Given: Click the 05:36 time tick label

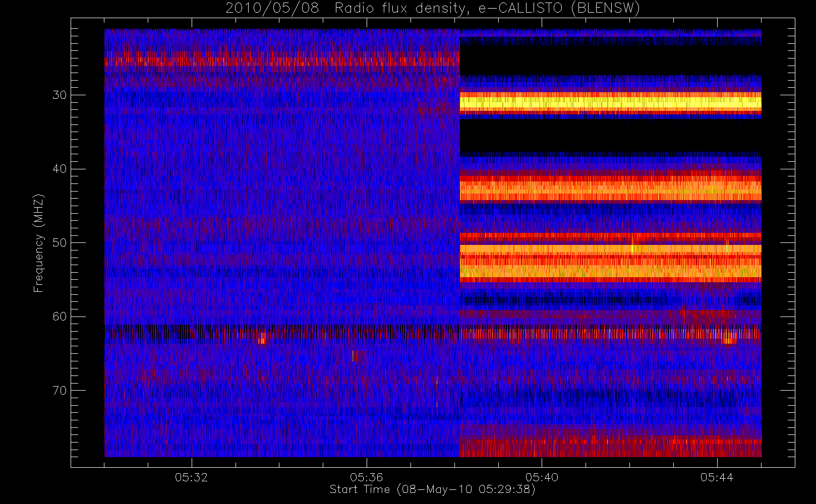Looking at the screenshot, I should click(367, 477).
